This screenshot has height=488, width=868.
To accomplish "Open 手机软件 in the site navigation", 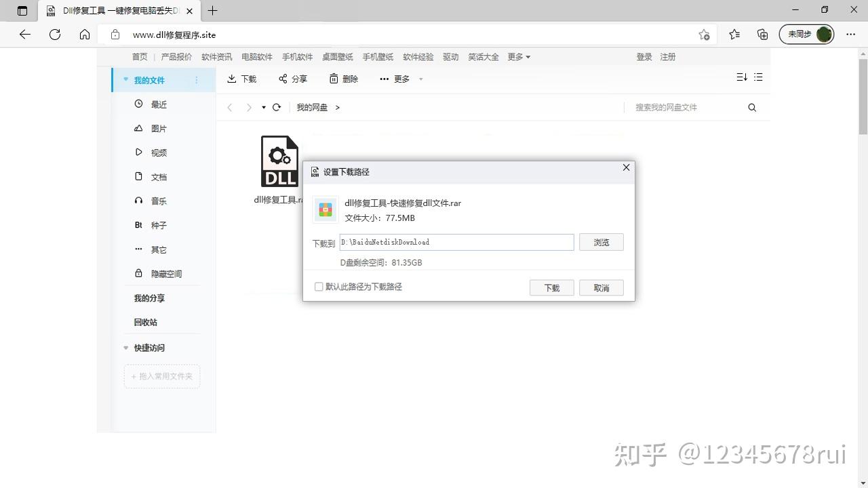I will [x=298, y=57].
